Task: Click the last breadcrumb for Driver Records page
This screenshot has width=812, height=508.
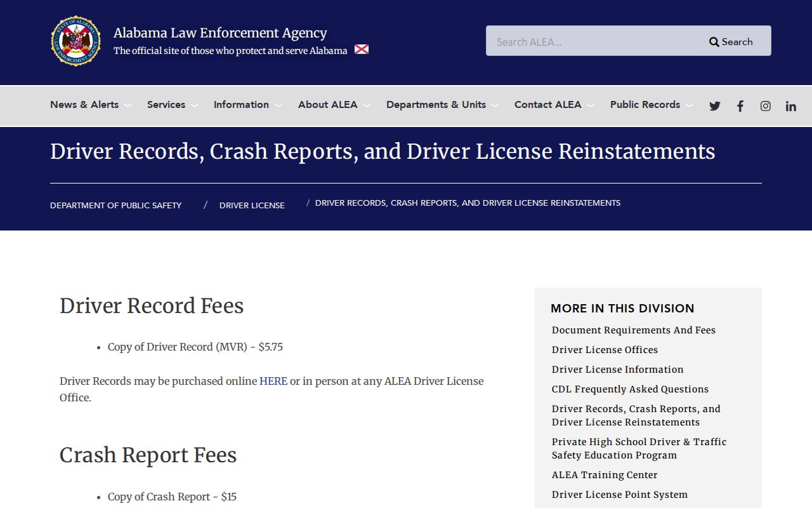Action: 468,203
